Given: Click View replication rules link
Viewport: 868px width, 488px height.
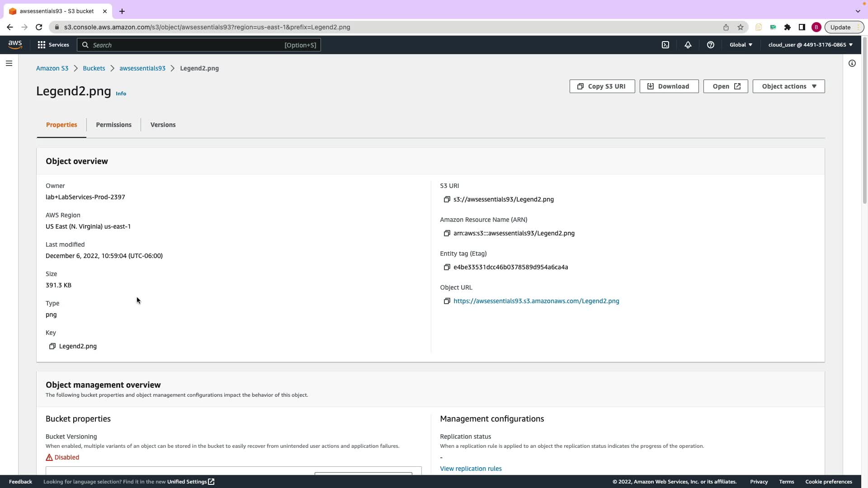Looking at the screenshot, I should [x=471, y=469].
